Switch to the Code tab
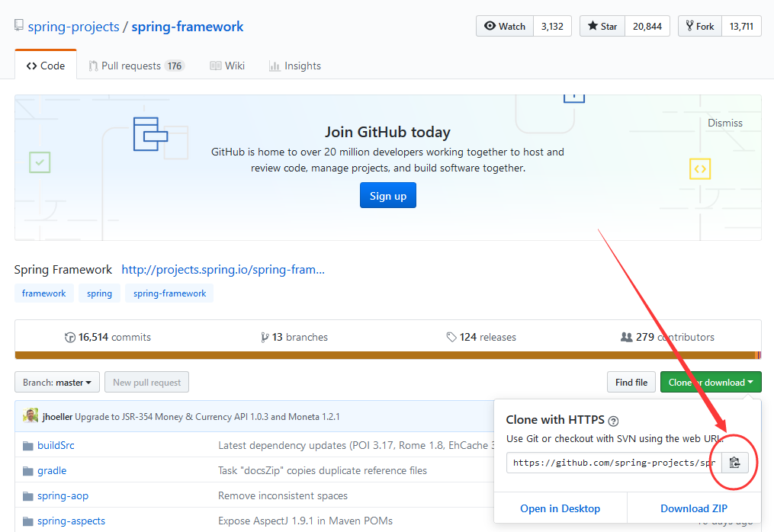This screenshot has height=532, width=774. (46, 66)
